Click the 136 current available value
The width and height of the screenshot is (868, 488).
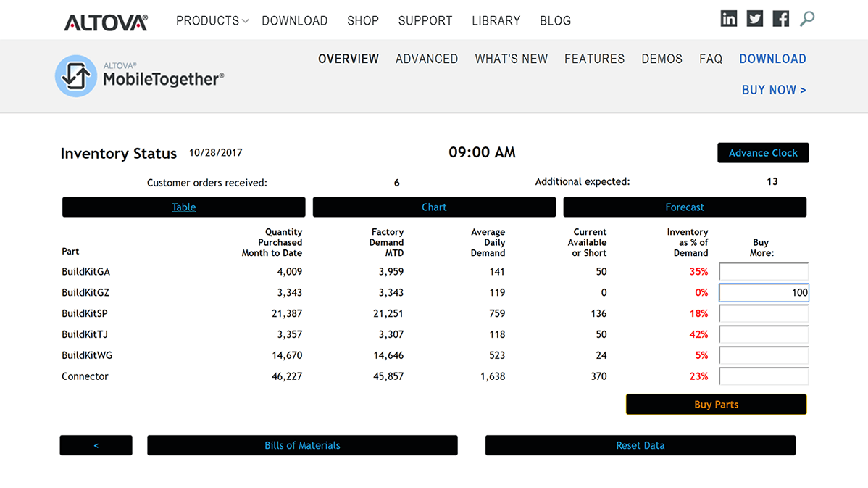click(598, 313)
